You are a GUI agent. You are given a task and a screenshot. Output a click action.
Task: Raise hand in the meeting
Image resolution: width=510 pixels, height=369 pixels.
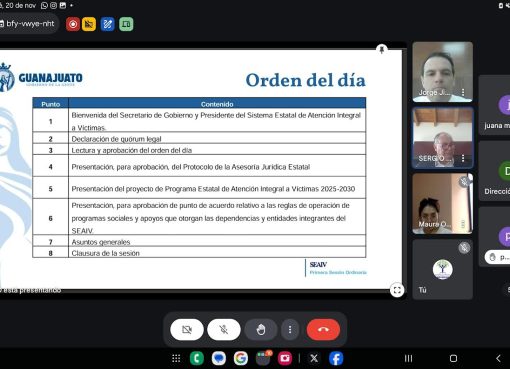(x=261, y=330)
